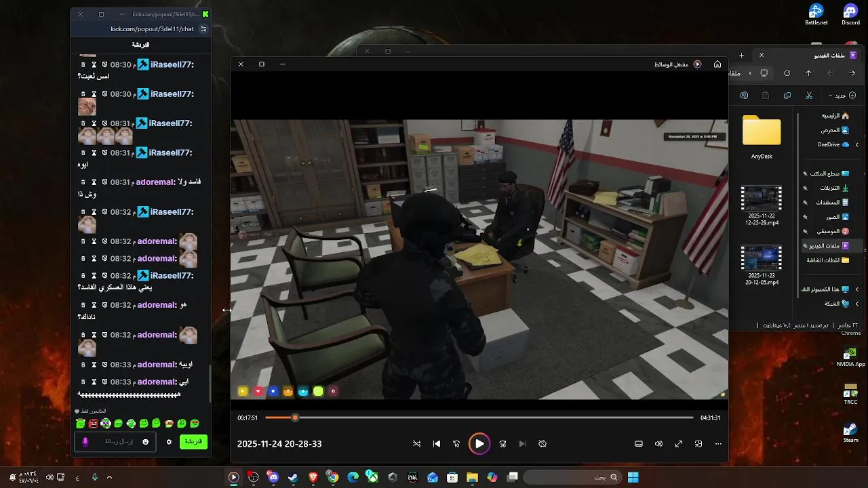Open site settings icon in Kick address bar
The image size is (868, 488).
[x=203, y=29]
